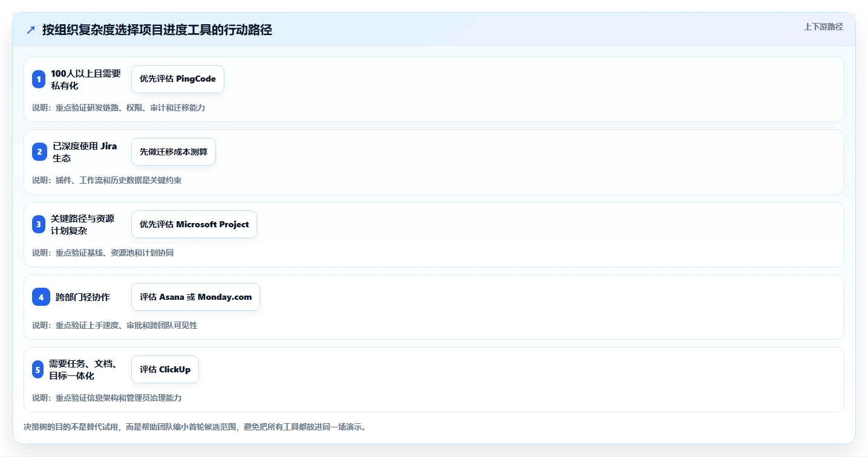This screenshot has height=457, width=868.
Task: Select the 评估 ClickUp button
Action: pos(165,369)
